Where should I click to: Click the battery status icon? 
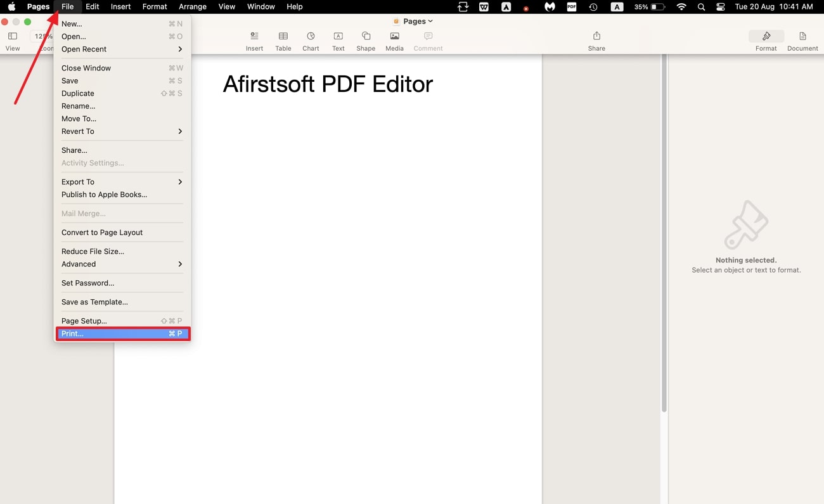(658, 7)
